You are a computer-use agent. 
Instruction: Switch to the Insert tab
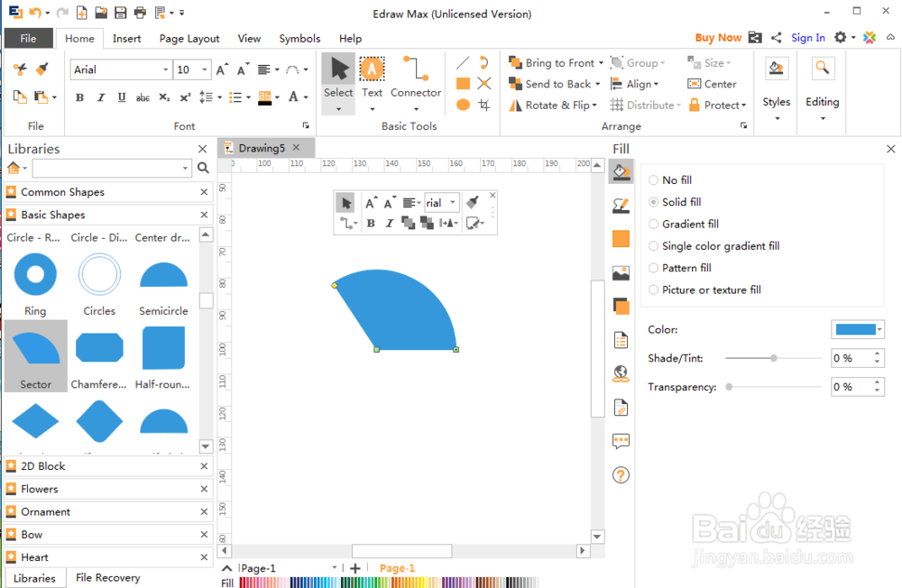126,39
